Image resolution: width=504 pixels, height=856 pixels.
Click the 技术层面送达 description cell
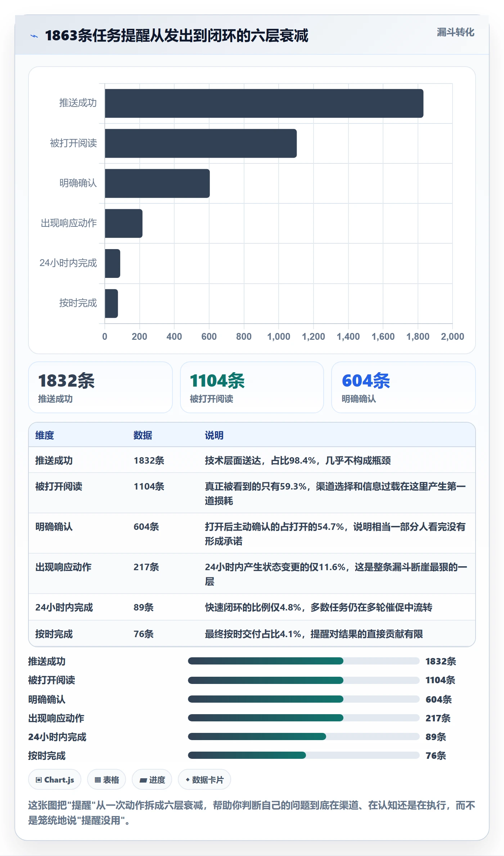[x=298, y=460]
